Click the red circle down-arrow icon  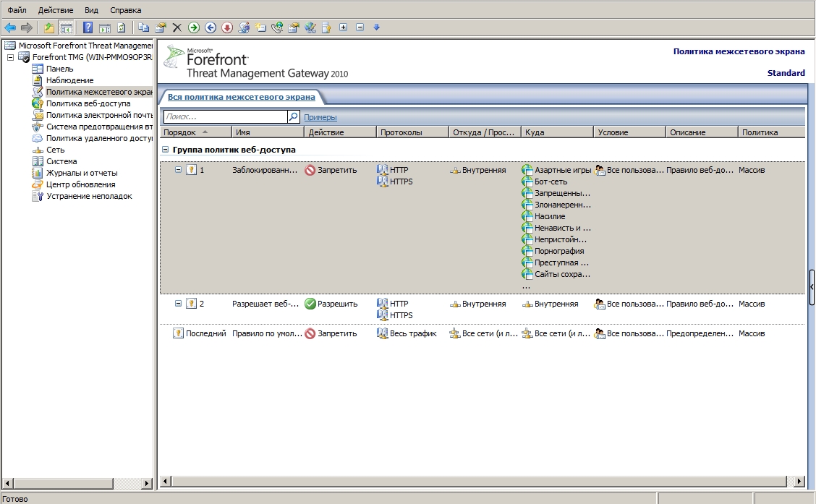click(x=227, y=27)
